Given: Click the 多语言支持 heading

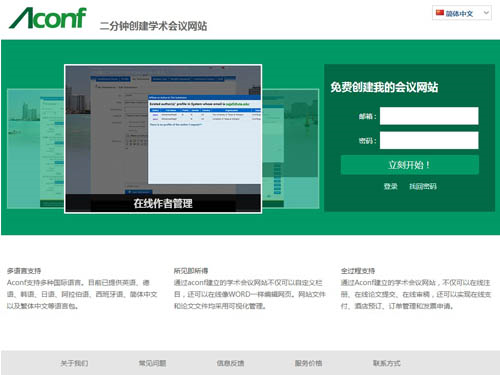Looking at the screenshot, I should click(x=24, y=271).
